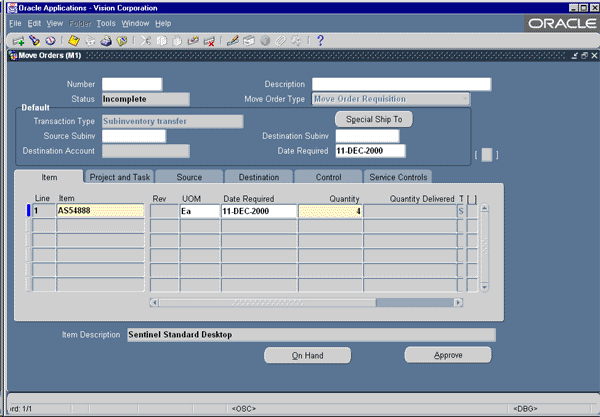
Task: Click the Cut scissors icon
Action: tap(145, 41)
